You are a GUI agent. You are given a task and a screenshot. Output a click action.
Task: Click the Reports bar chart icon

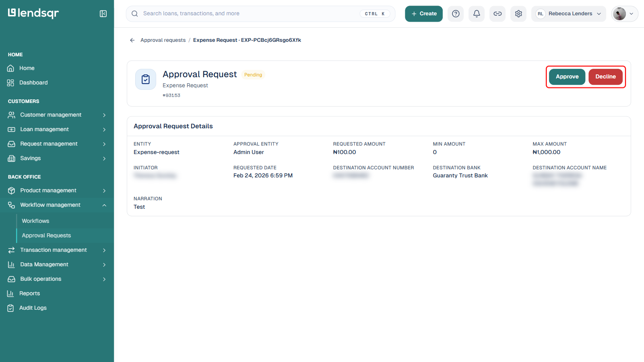(10, 294)
